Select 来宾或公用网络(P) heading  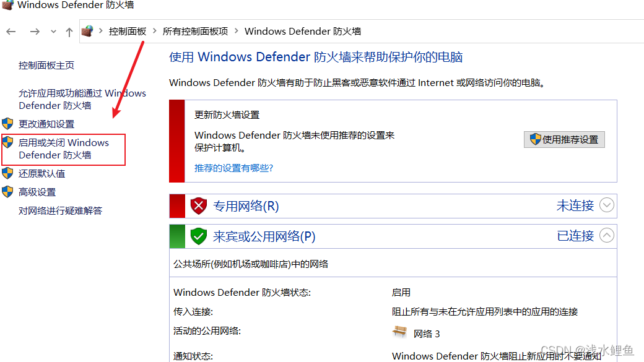[264, 236]
